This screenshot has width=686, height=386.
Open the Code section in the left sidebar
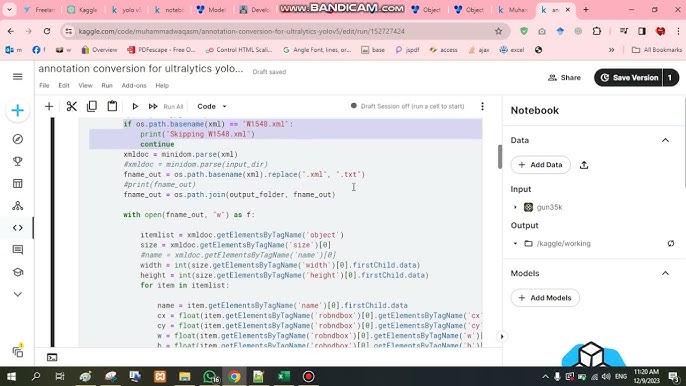[18, 228]
